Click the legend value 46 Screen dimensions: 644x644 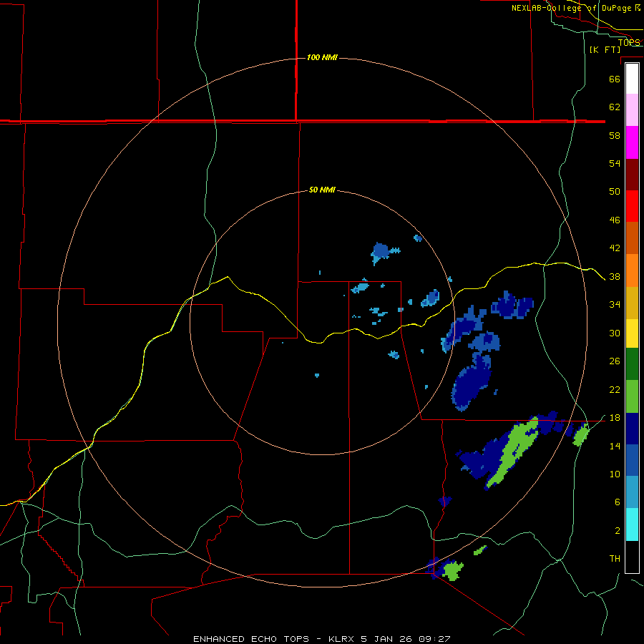click(615, 220)
